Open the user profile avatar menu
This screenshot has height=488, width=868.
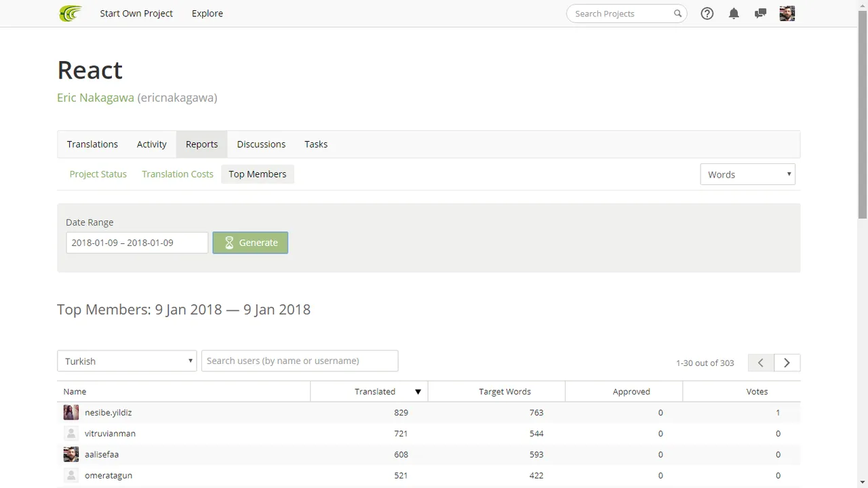[787, 14]
